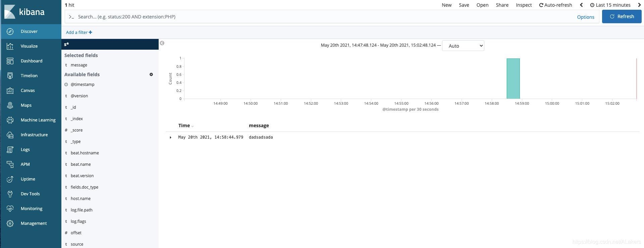The image size is (644, 248).
Task: Open the Infrastructure icon
Action: [x=10, y=135]
